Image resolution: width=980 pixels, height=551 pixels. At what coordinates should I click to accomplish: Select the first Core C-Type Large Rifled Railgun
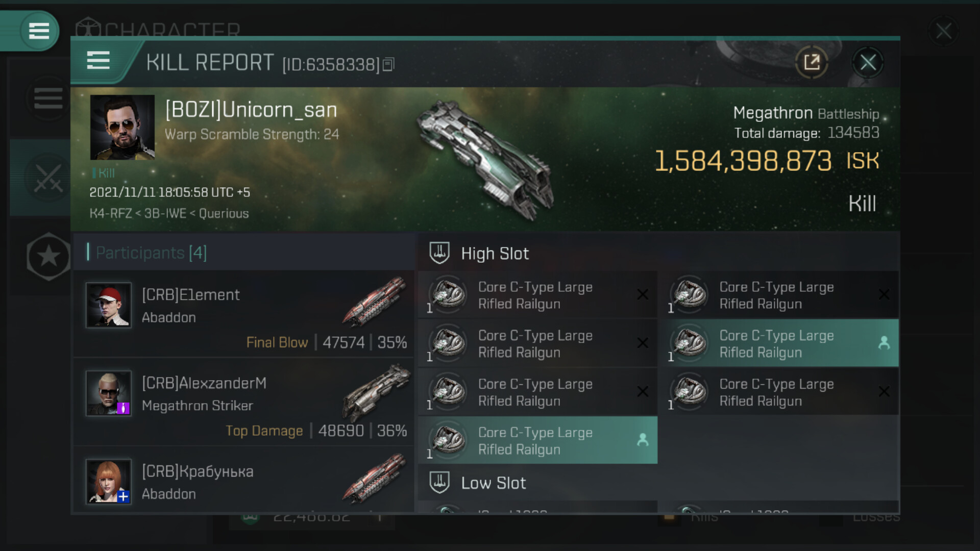point(537,295)
